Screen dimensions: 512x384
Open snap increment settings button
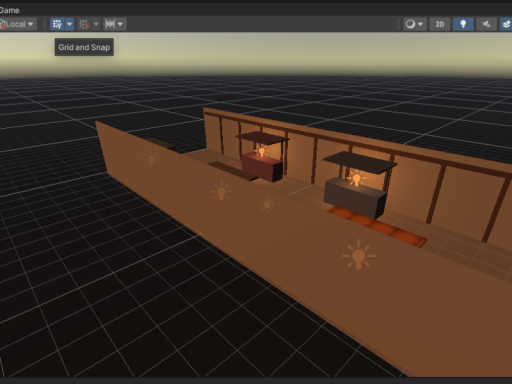tap(114, 24)
